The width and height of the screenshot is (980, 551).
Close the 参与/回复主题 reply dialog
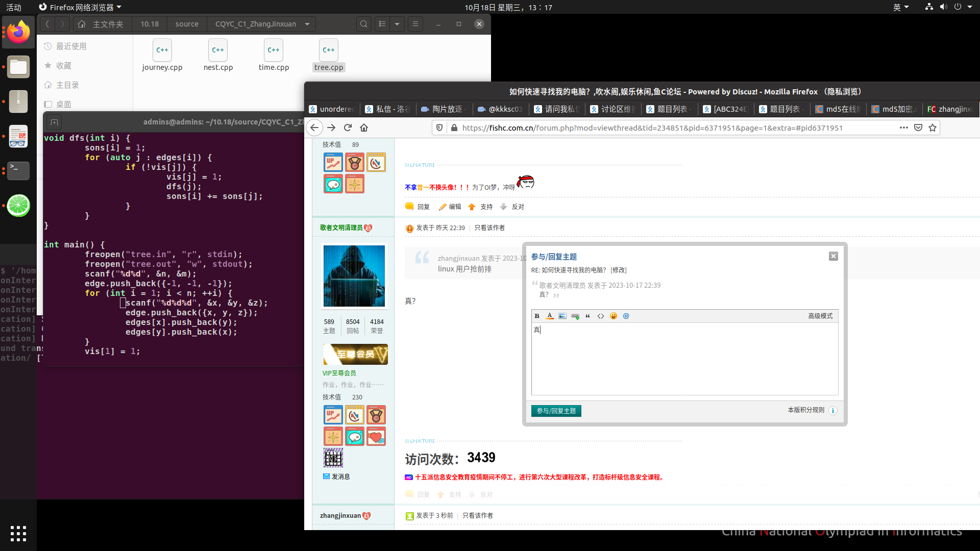click(834, 256)
